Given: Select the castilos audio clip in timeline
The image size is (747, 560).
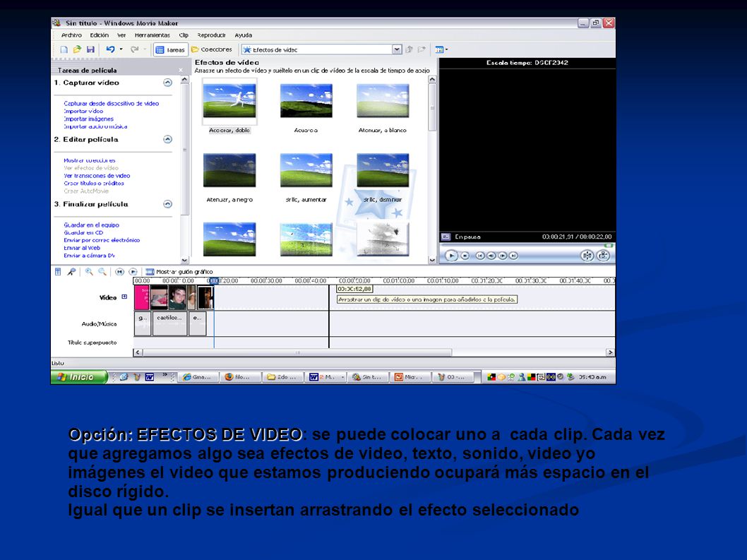Looking at the screenshot, I should coord(169,323).
